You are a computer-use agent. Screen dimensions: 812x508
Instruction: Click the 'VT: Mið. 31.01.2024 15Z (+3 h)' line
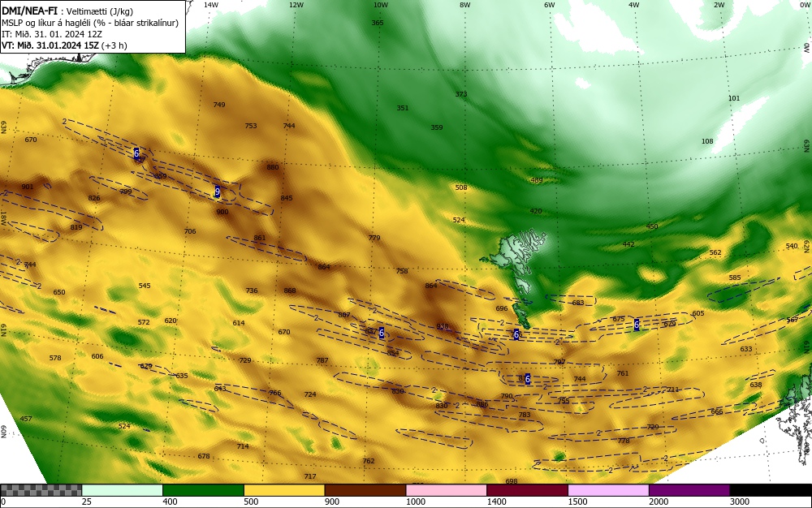[x=64, y=45]
